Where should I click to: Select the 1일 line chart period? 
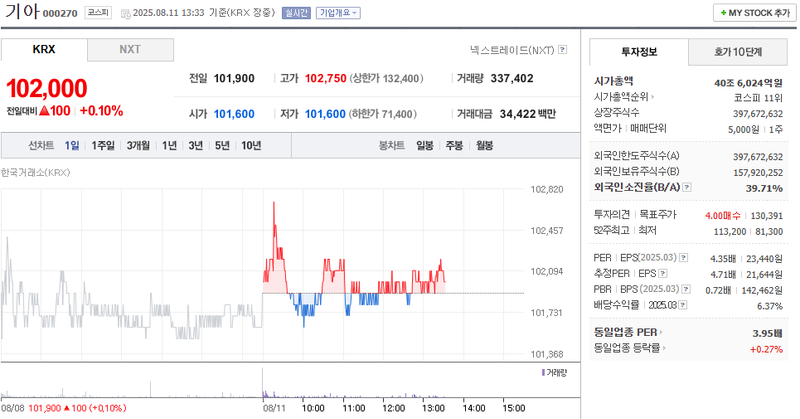[72, 145]
